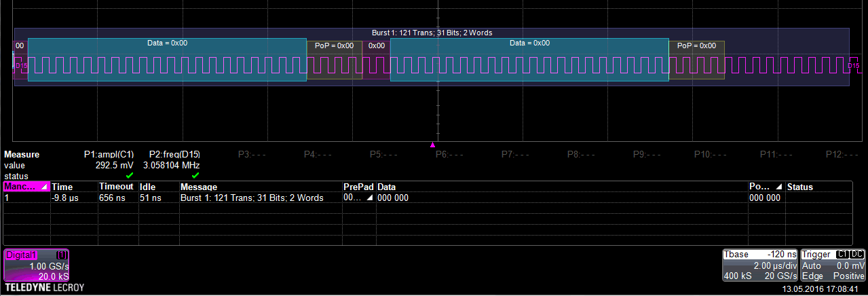
Task: Click the right D15 digital line label
Action: [x=853, y=66]
